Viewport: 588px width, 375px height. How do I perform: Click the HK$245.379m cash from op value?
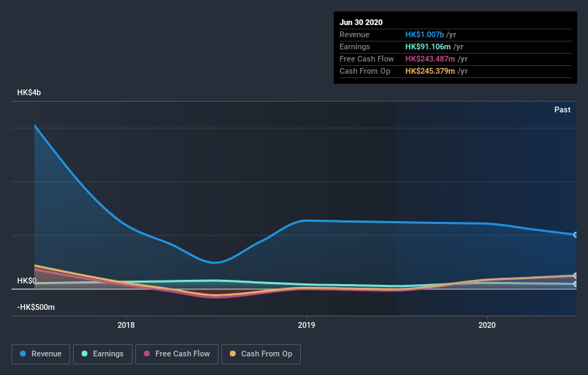coord(430,71)
